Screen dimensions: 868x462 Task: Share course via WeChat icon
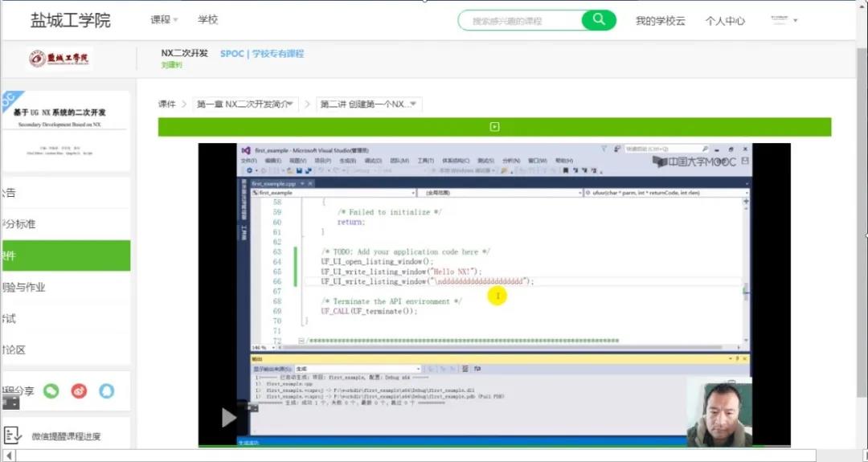51,390
